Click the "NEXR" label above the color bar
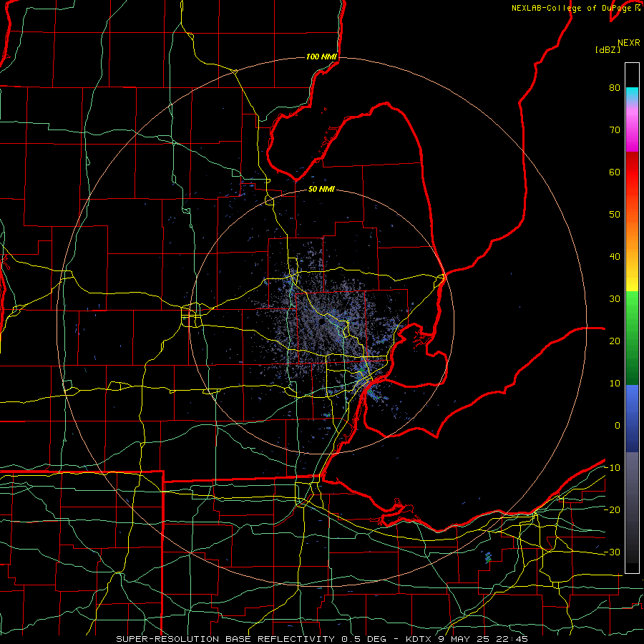 [x=629, y=43]
